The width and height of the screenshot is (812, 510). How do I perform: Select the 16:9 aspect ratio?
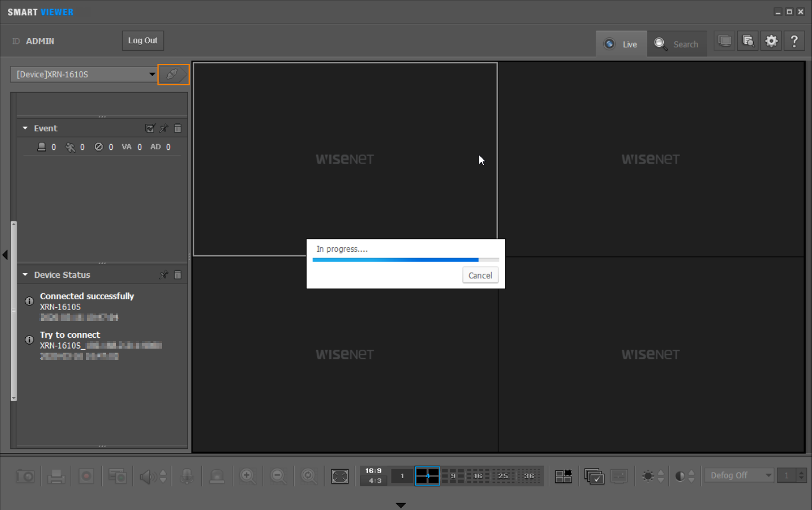374,471
